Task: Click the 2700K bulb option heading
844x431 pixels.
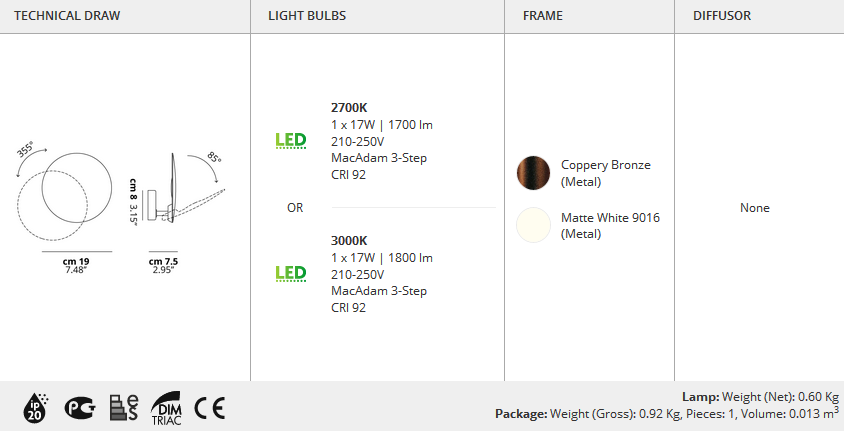Action: click(349, 108)
